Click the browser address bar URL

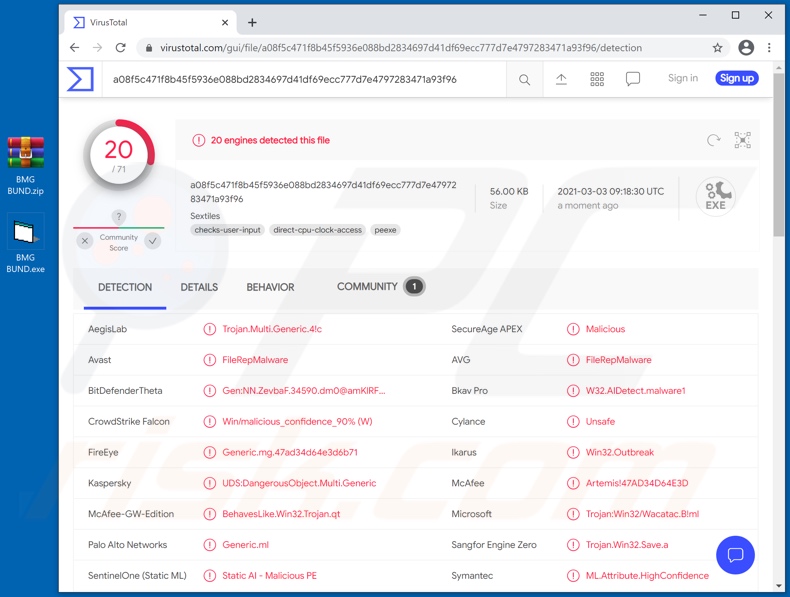[x=401, y=48]
